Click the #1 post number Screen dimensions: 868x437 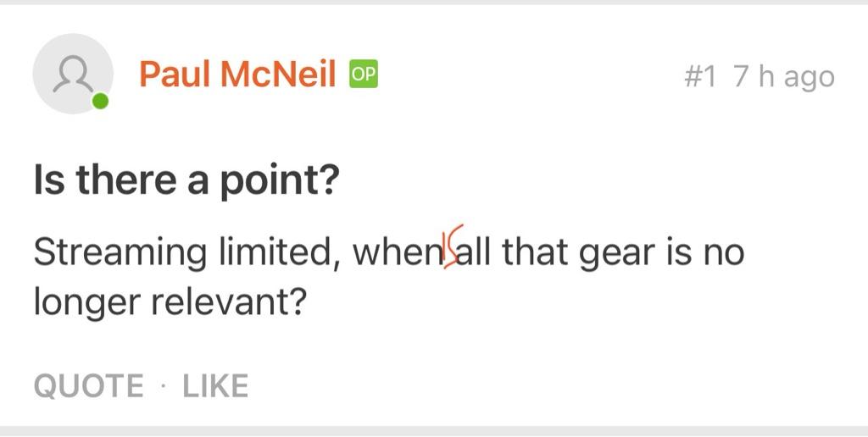[700, 77]
